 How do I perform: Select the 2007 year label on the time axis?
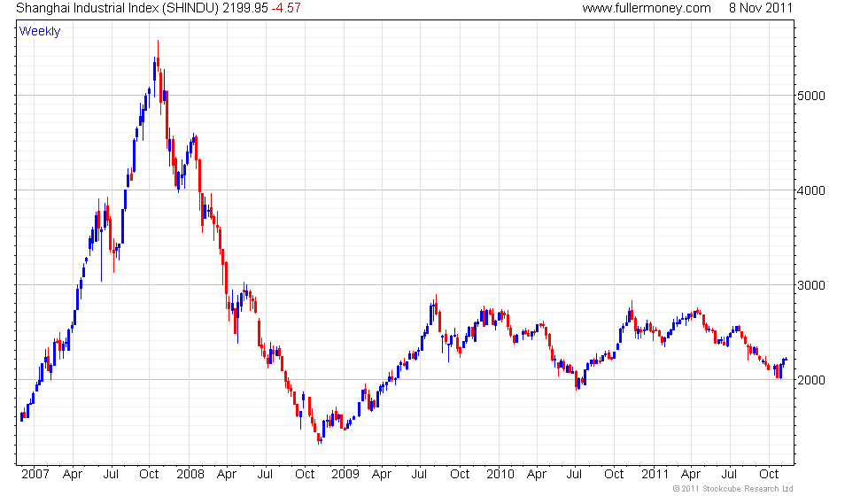pos(35,475)
